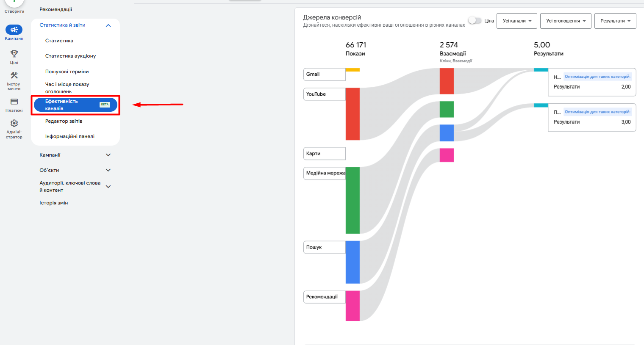Open the Усі канали dropdown
This screenshot has height=345, width=644.
point(517,21)
